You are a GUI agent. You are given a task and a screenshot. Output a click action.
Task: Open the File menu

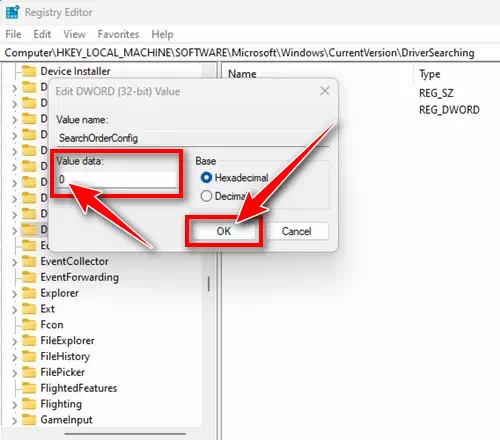(13, 34)
